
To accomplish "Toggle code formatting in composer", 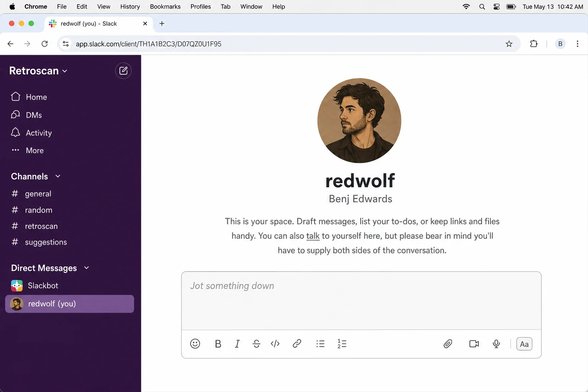I will click(x=275, y=344).
